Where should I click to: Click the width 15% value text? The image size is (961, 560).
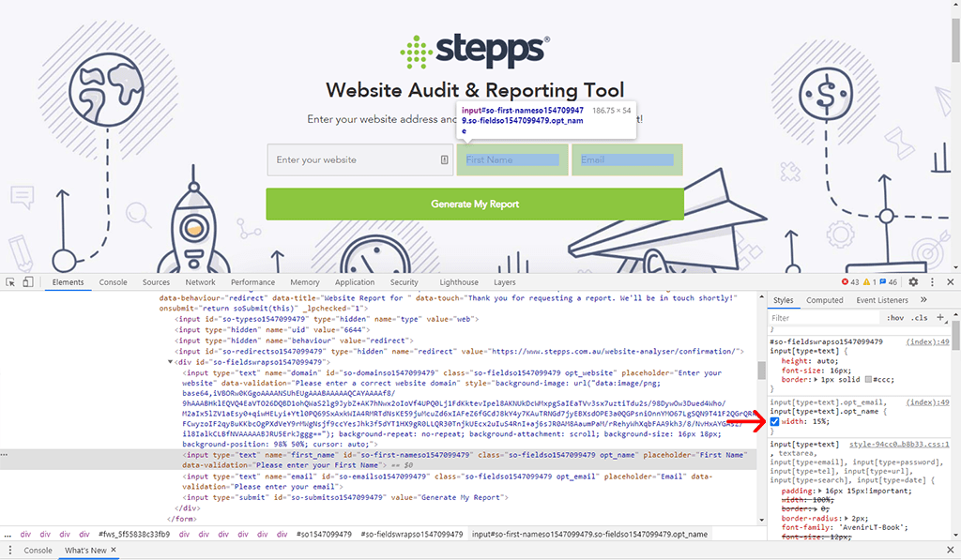821,421
